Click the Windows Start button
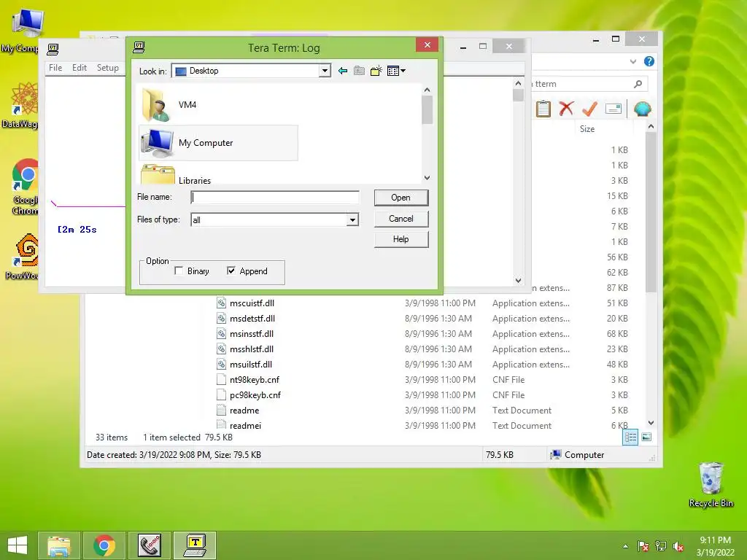Viewport: 747px width, 560px height. (x=18, y=545)
